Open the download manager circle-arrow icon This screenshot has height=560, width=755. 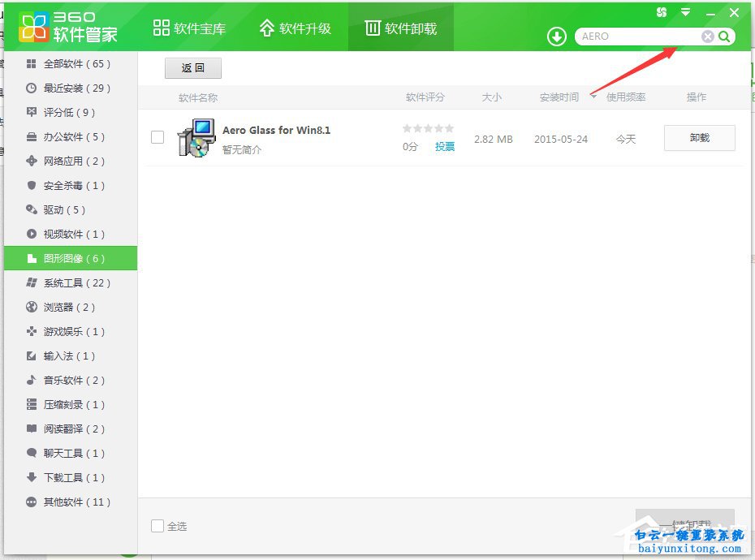coord(555,36)
